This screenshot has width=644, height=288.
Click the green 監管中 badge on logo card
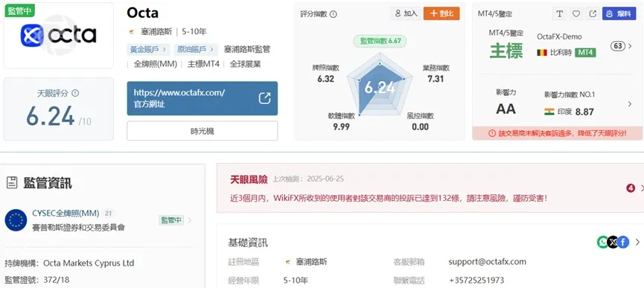point(19,11)
